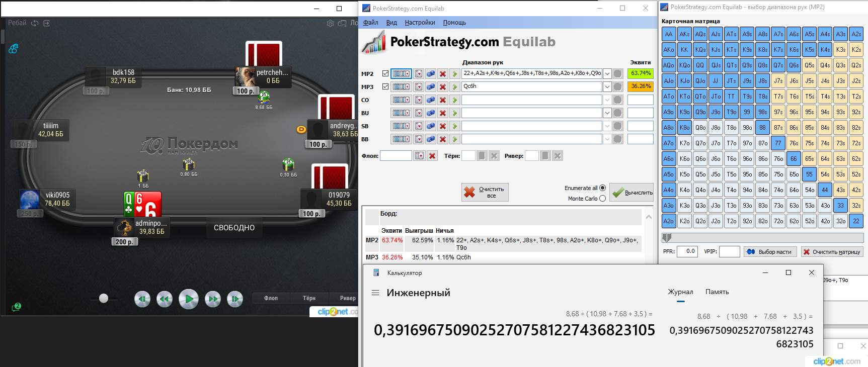Click blue clover icon on poker table
The width and height of the screenshot is (868, 367).
coord(14,49)
